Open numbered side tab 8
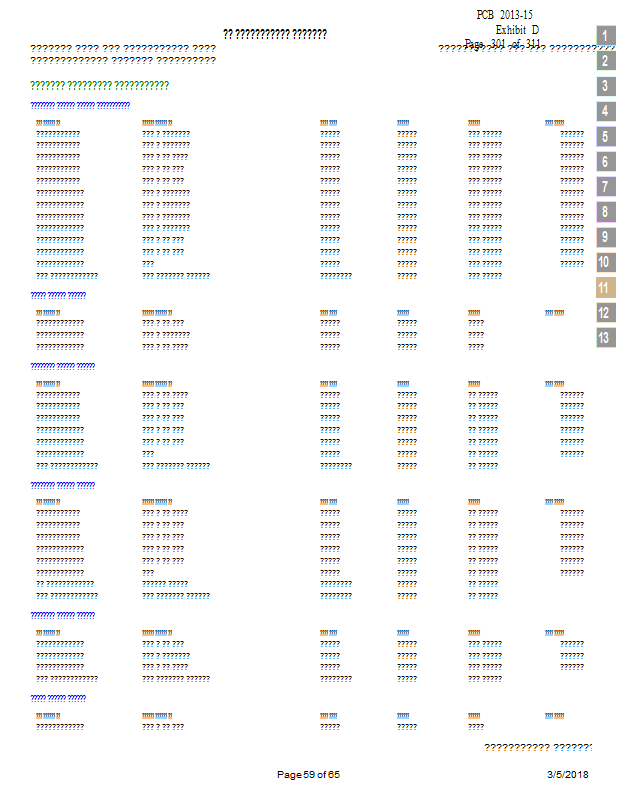This screenshot has width=618, height=800. pyautogui.click(x=605, y=211)
